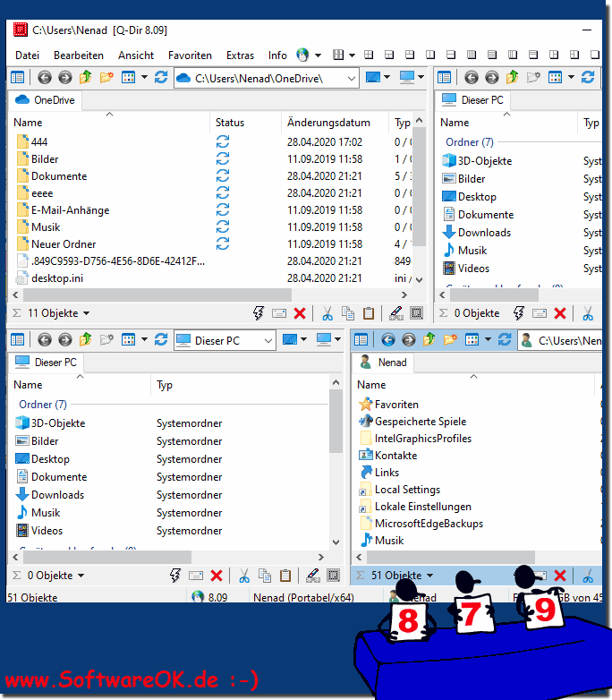
Task: Click lightning run icon in OneDrive pane
Action: click(x=258, y=313)
